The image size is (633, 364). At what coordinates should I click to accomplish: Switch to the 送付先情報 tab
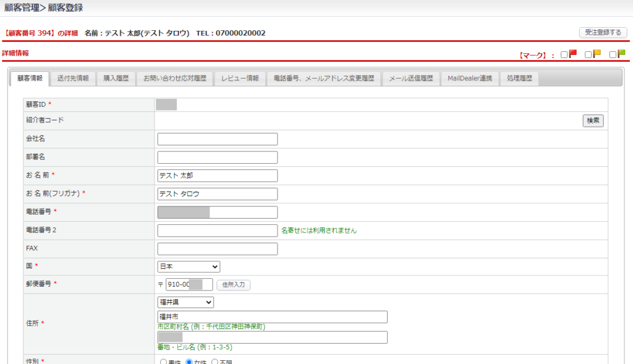point(73,78)
